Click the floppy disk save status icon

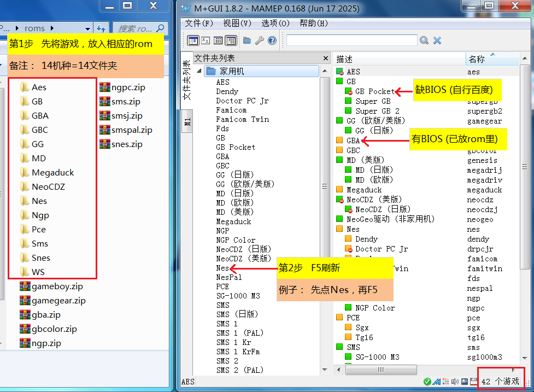(473, 382)
